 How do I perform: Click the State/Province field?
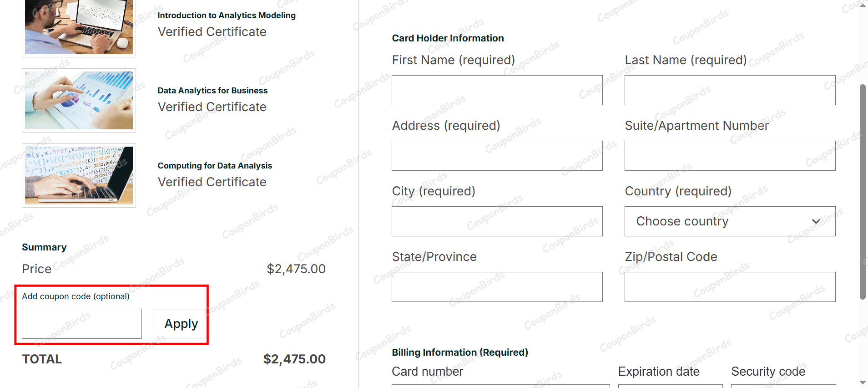point(497,287)
